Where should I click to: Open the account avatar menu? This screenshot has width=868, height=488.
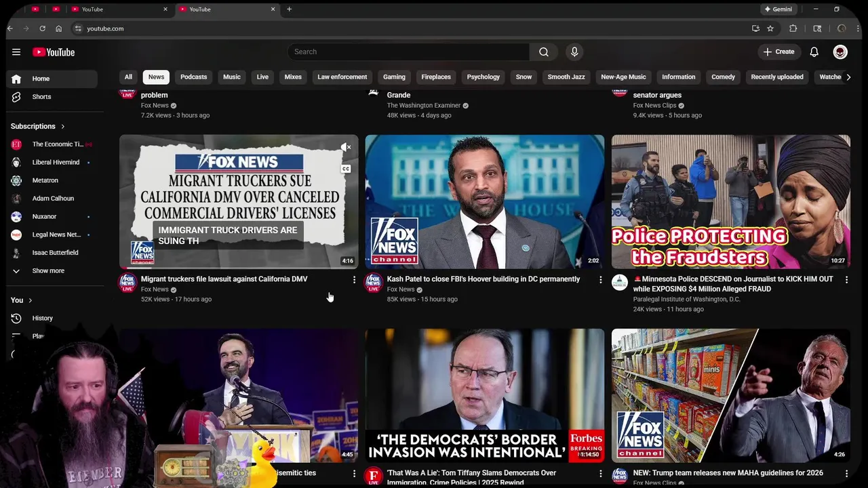point(840,52)
